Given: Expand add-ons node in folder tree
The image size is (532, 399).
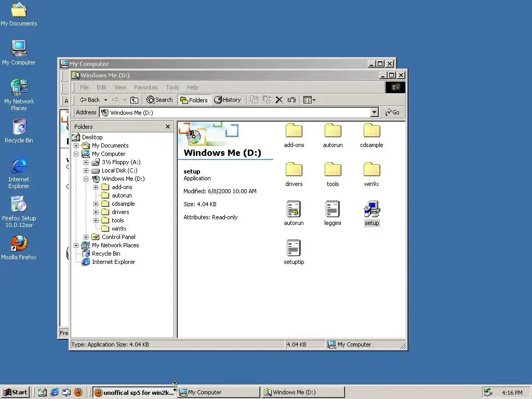Looking at the screenshot, I should [x=96, y=187].
